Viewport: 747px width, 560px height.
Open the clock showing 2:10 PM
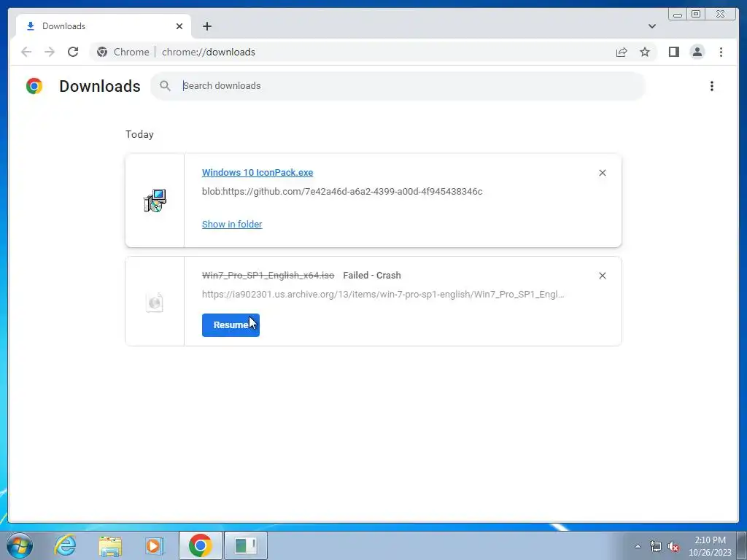coord(710,546)
